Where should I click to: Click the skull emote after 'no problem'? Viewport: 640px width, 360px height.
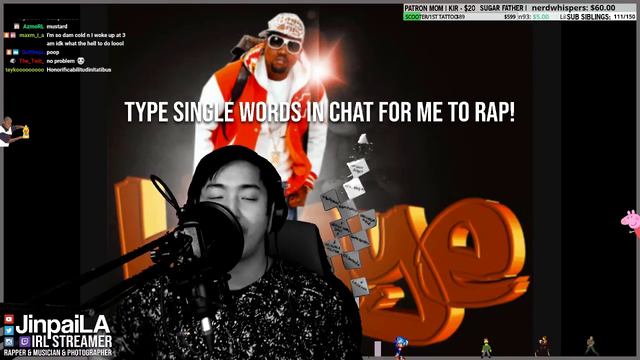click(x=81, y=61)
